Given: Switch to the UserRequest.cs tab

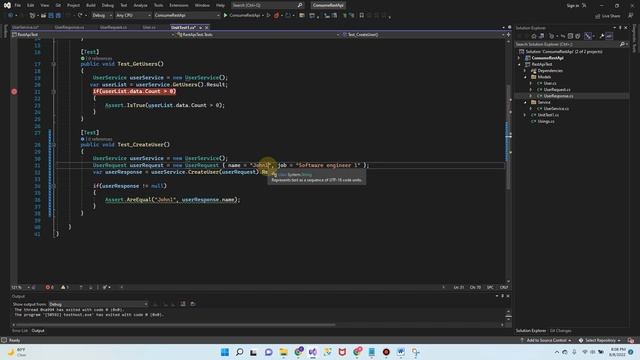Looking at the screenshot, I should pyautogui.click(x=113, y=27).
